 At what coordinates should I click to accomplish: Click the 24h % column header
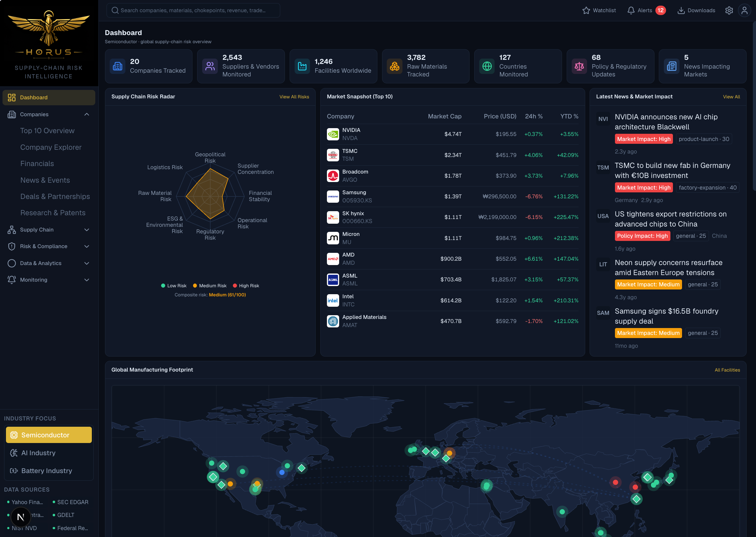click(x=534, y=117)
